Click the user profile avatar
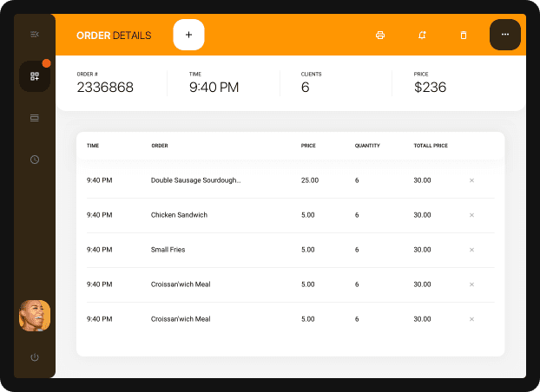Viewport: 540px width, 392px height. coord(35,316)
